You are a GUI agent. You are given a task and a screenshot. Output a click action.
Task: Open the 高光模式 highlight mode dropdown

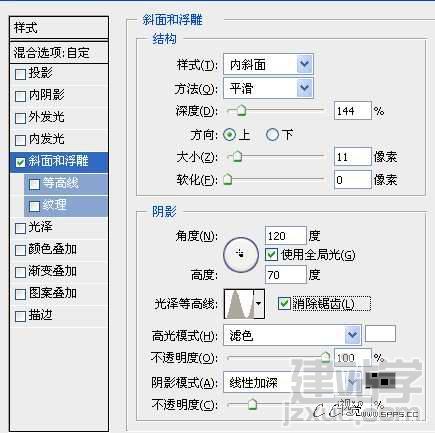click(x=292, y=335)
